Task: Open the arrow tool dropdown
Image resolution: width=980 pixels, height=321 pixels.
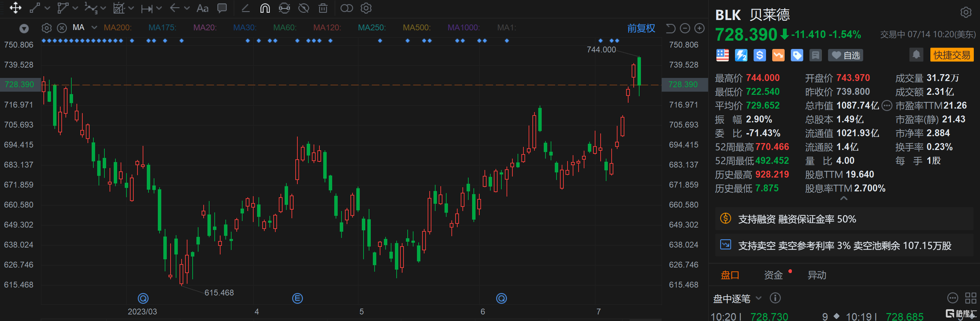Action: tap(187, 8)
